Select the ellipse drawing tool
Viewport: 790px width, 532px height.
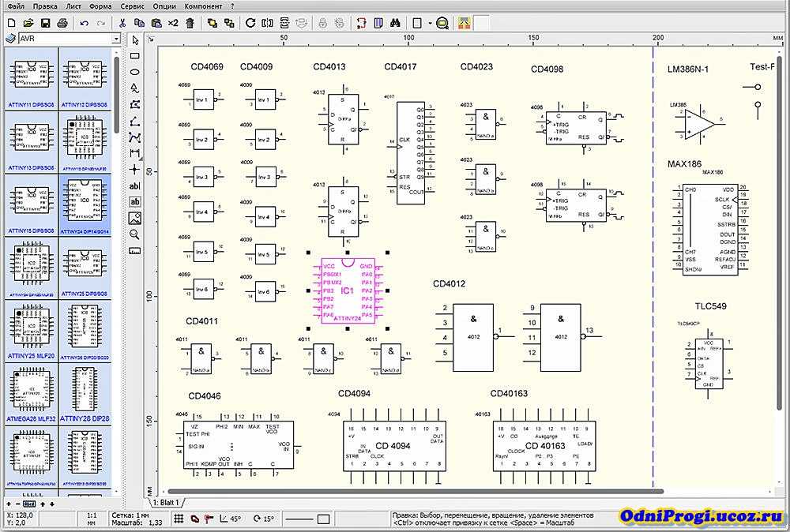(x=134, y=73)
